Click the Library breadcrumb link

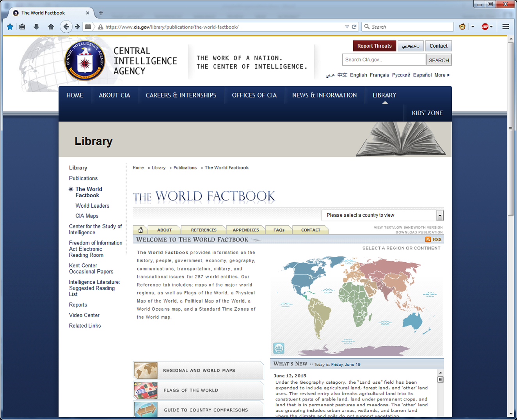tap(158, 168)
